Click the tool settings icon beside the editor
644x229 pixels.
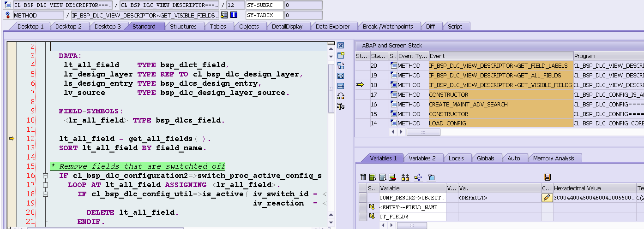(341, 106)
